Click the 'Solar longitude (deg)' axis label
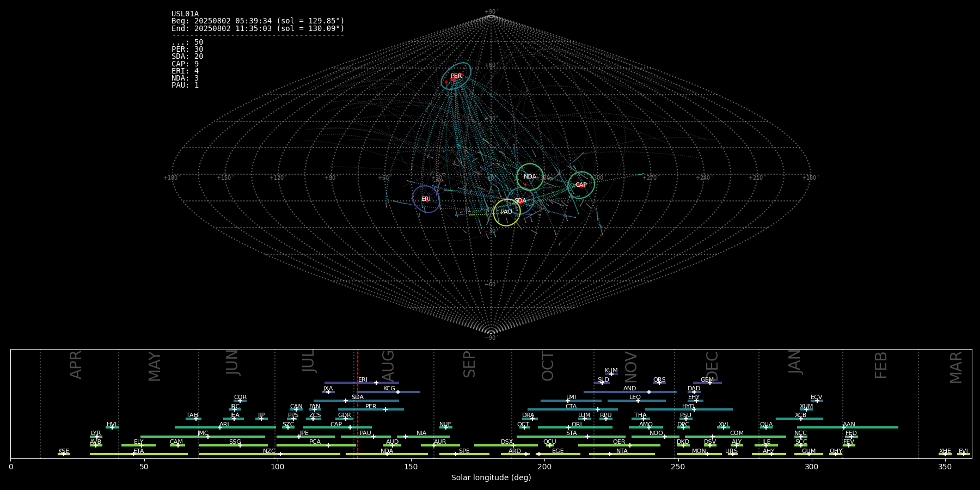The image size is (980, 490). [x=491, y=477]
